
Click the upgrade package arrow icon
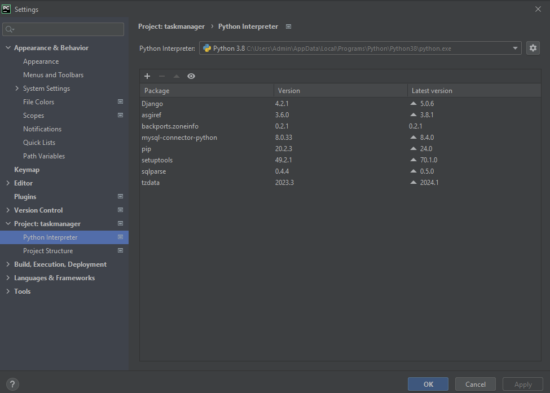(176, 76)
